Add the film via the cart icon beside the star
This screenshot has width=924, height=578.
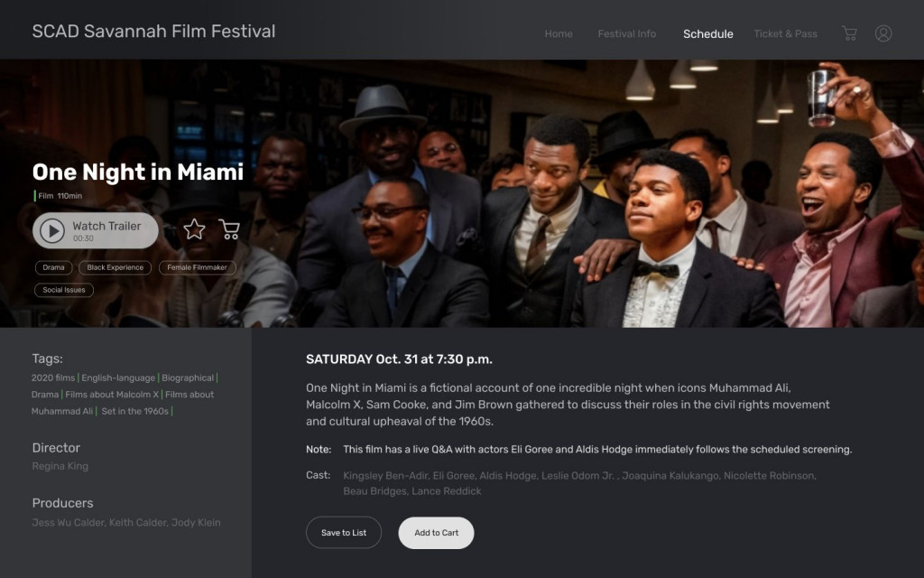[228, 230]
